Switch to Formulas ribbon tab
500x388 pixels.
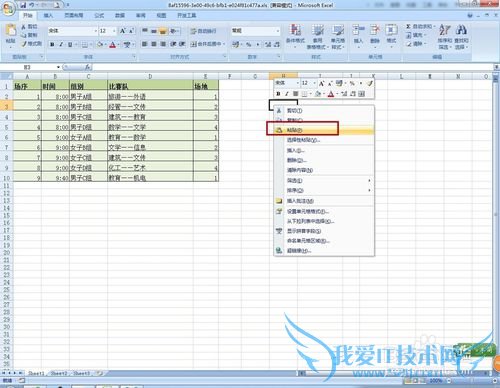99,15
